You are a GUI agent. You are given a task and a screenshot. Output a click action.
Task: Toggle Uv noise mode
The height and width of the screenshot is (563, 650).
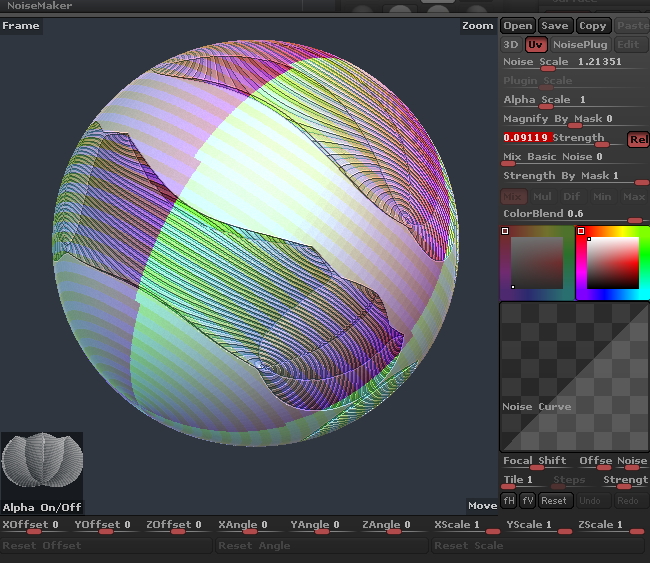coord(536,44)
